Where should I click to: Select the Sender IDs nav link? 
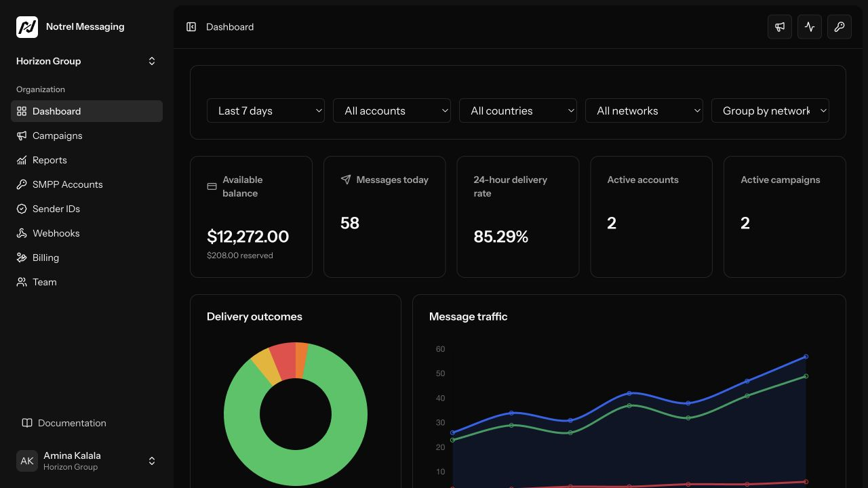(x=87, y=209)
